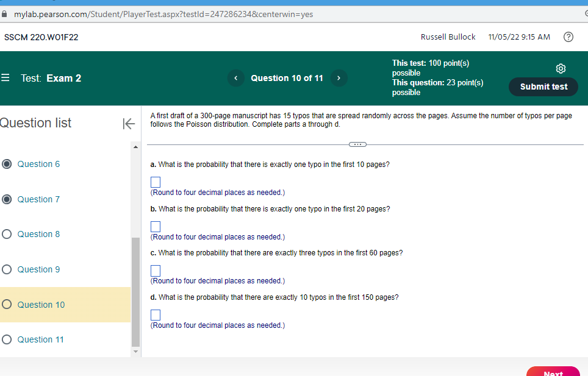Image resolution: width=588 pixels, height=376 pixels.
Task: Open Question 11 link
Action: pyautogui.click(x=40, y=339)
